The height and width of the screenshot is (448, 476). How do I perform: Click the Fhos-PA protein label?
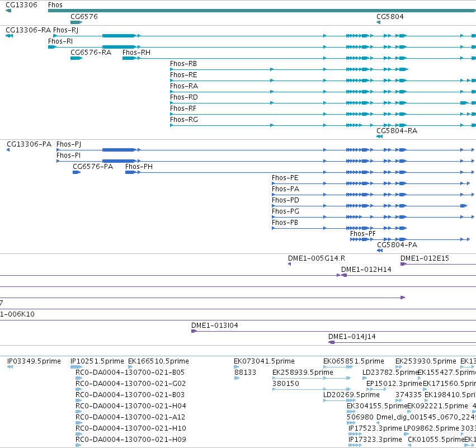[285, 189]
